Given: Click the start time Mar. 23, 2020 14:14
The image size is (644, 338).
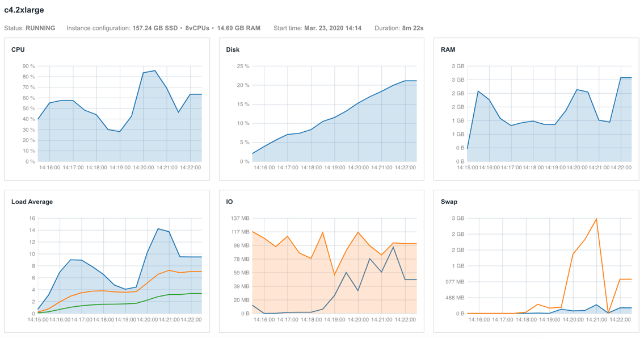Looking at the screenshot, I should tap(332, 28).
